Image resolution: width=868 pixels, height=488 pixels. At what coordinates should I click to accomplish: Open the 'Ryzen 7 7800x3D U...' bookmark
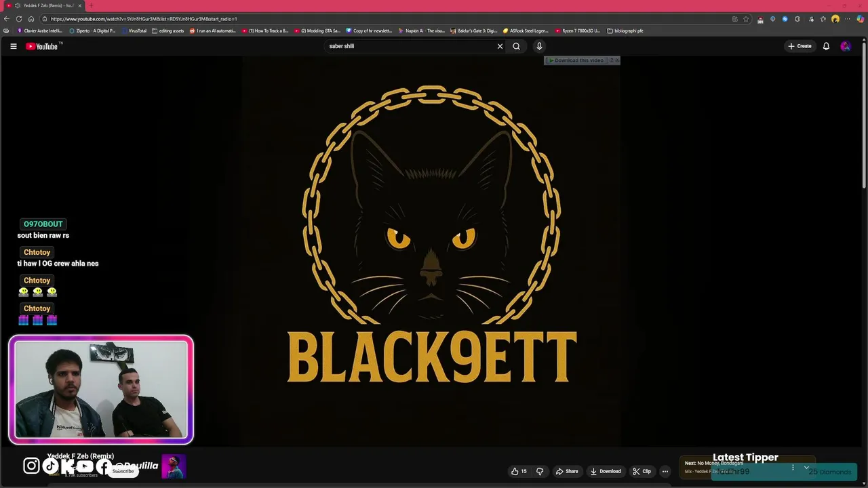pos(578,30)
